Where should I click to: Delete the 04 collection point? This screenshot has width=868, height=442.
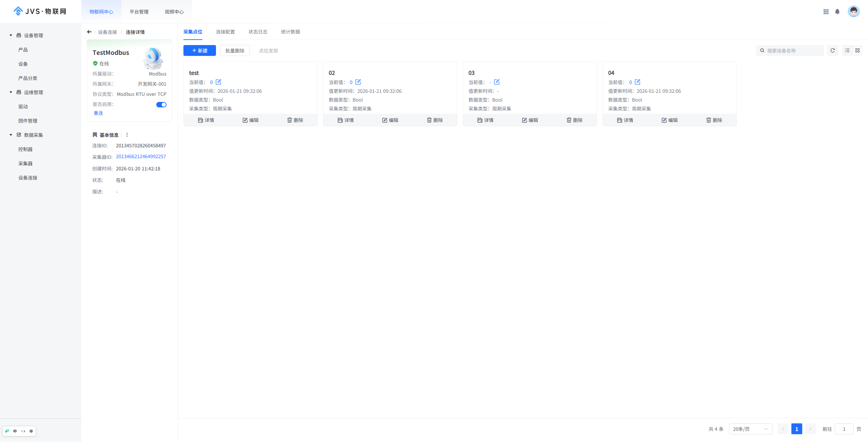click(x=714, y=120)
